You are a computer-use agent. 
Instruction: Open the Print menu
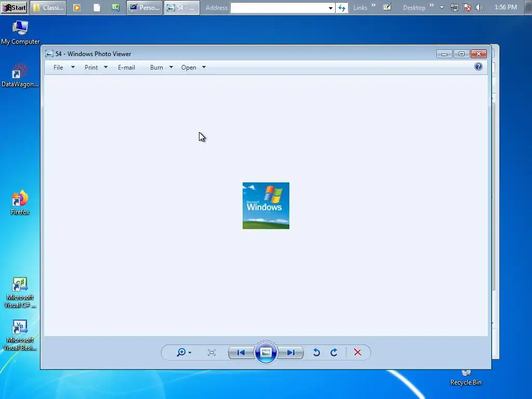pyautogui.click(x=91, y=68)
